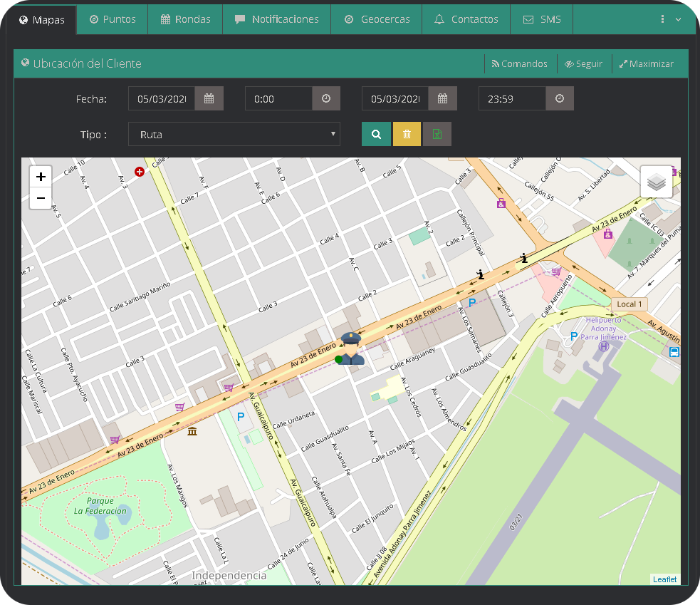Screen dimensions: 700x605
Task: Open the Comandos menu
Action: pyautogui.click(x=519, y=63)
